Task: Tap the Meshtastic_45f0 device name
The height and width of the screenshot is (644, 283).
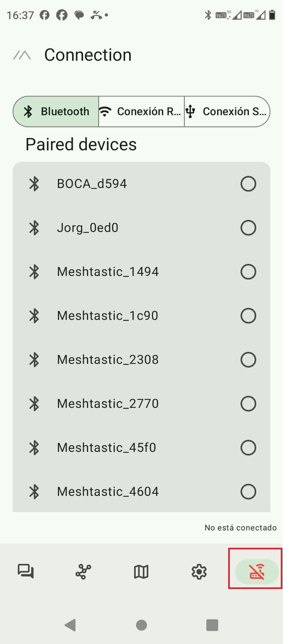Action: pyautogui.click(x=106, y=448)
